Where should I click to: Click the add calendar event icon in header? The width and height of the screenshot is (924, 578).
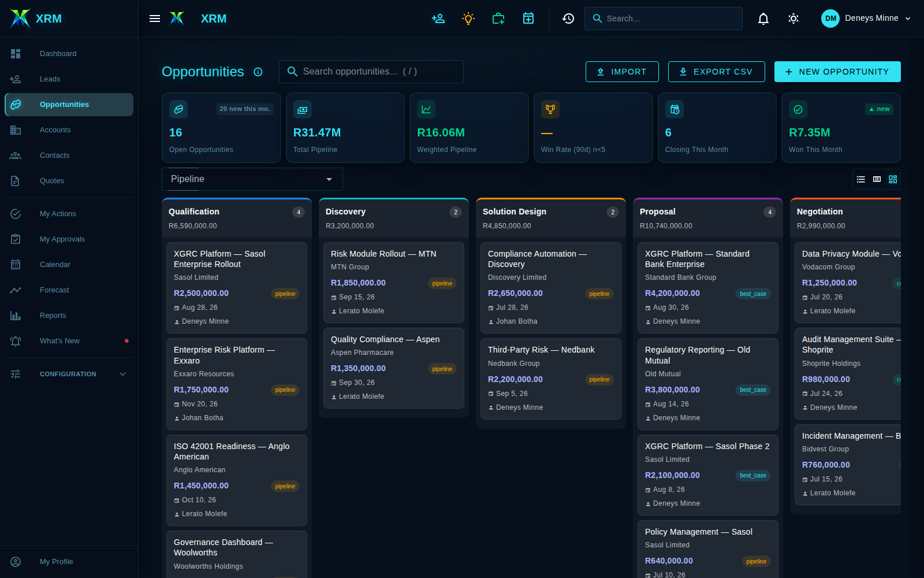pos(528,18)
